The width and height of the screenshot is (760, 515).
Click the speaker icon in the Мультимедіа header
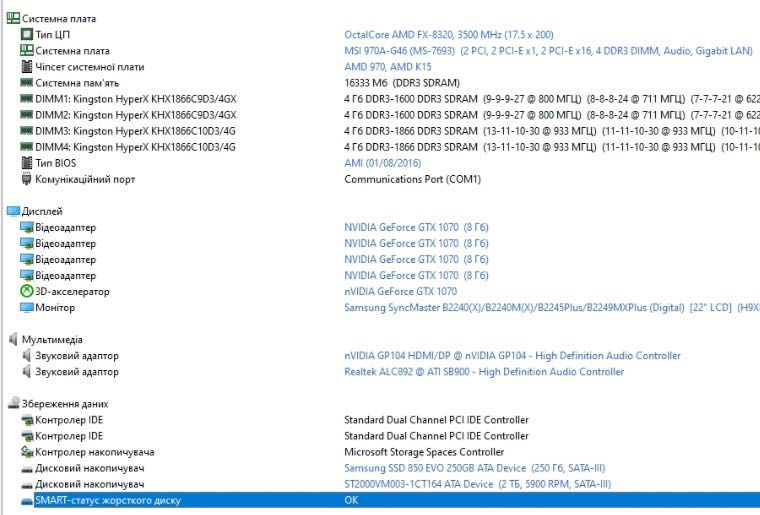(x=13, y=339)
